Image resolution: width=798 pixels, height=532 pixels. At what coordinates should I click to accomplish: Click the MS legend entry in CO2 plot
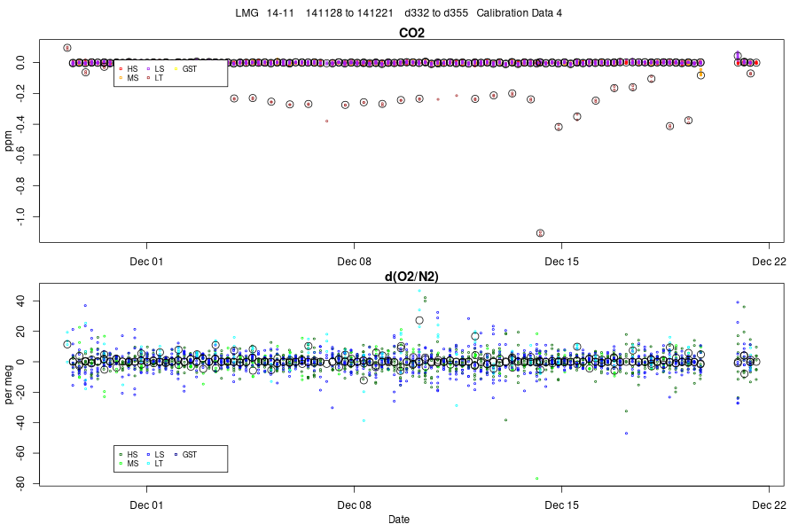click(x=129, y=78)
